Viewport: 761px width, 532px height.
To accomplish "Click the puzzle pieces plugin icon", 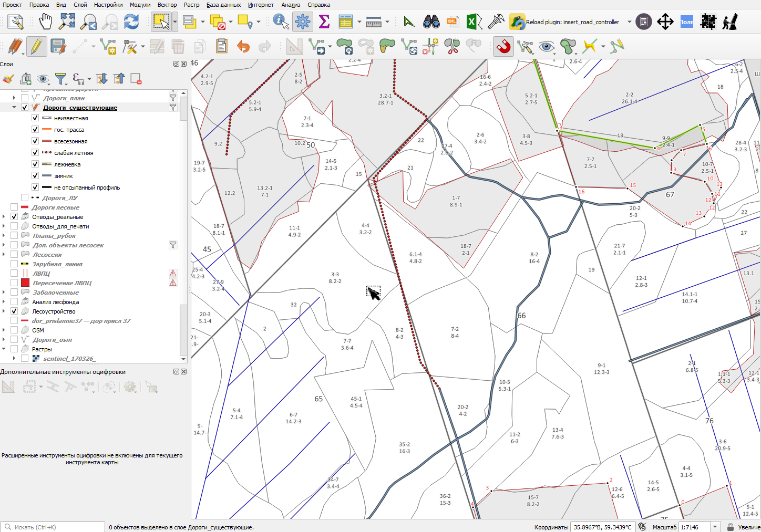I will tap(708, 22).
